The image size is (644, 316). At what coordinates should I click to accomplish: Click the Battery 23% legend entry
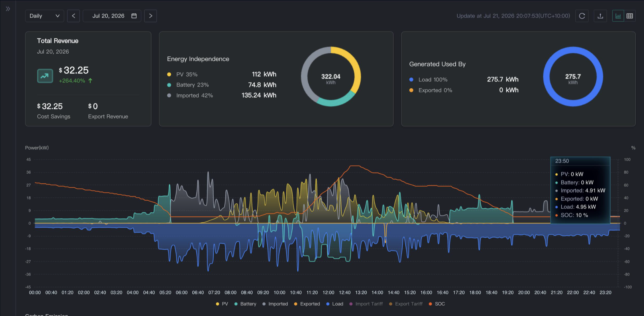tap(188, 85)
